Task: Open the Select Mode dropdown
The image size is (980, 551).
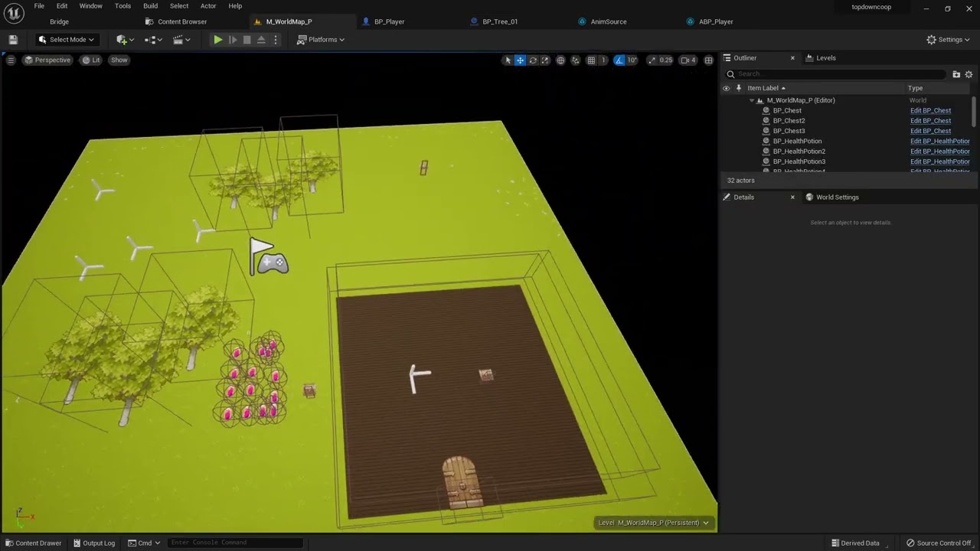Action: point(66,40)
